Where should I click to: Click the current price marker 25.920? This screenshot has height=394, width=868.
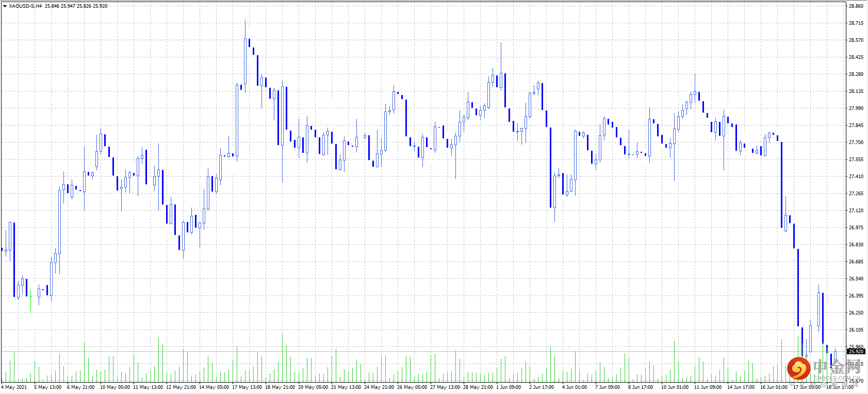856,351
